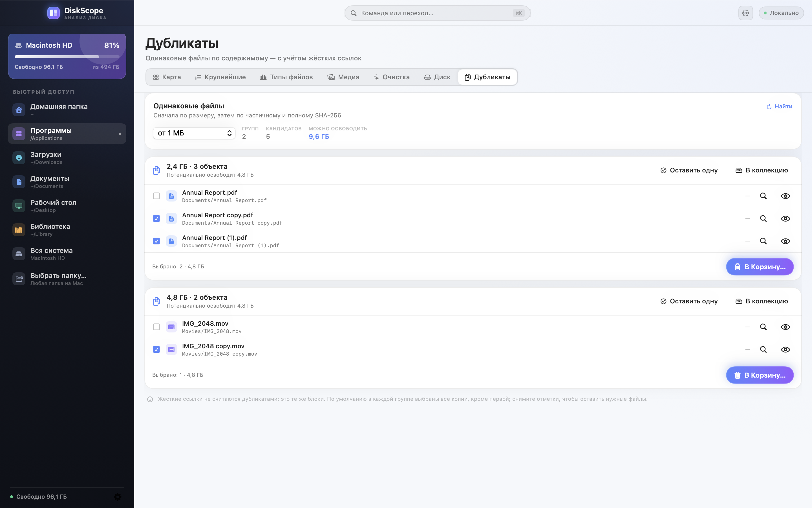812x508 pixels.
Task: Move IMG_2048 selection В Корзину
Action: [760, 375]
